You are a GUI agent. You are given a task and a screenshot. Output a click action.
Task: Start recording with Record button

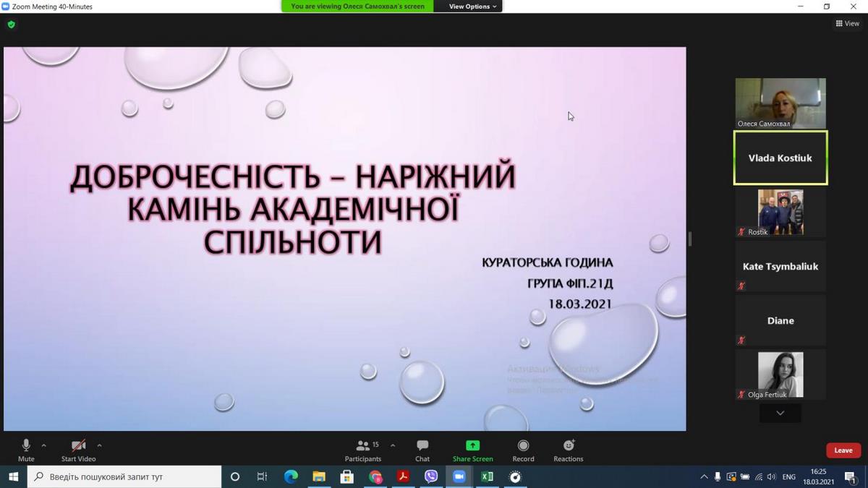coord(523,450)
